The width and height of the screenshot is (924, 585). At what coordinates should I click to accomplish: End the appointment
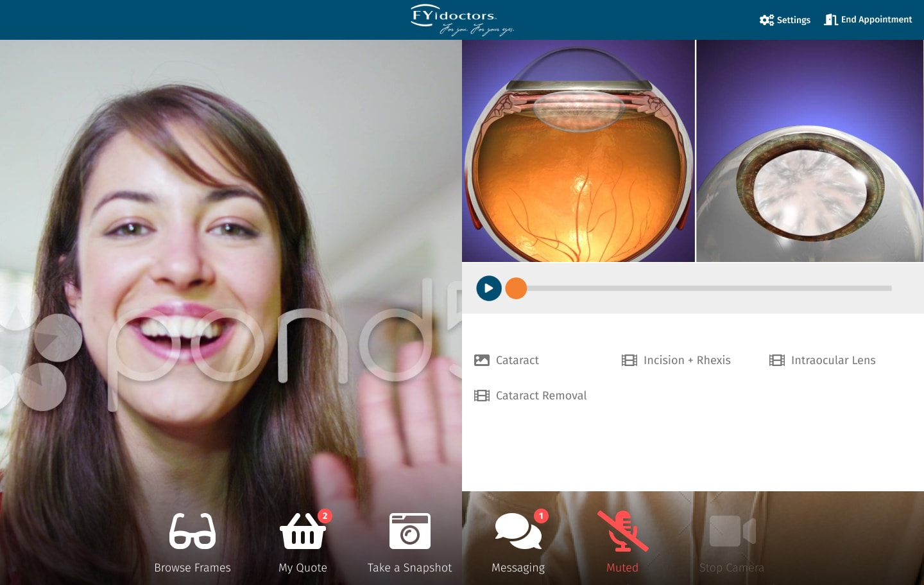[868, 19]
